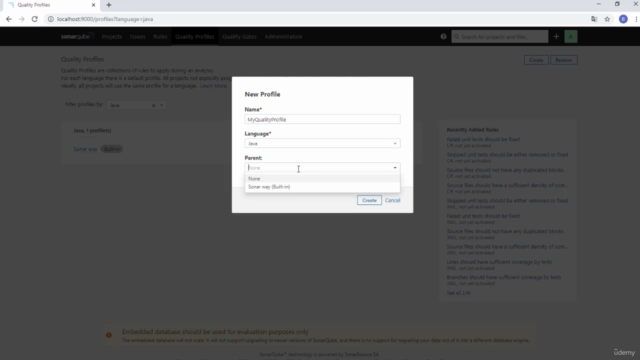Select None in the Parent list

(322, 178)
